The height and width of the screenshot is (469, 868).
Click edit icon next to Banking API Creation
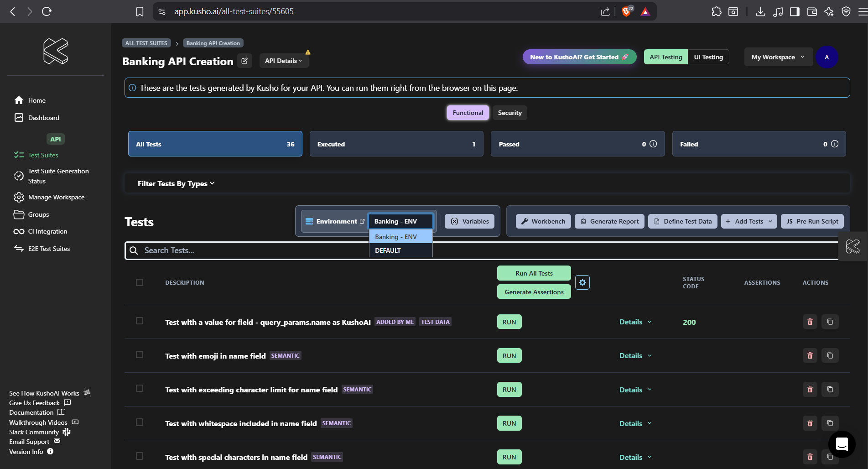[244, 61]
